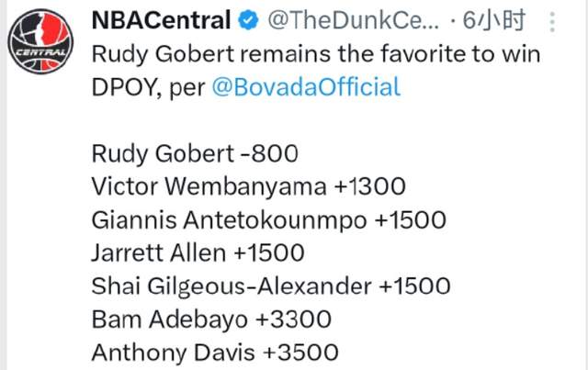Click Victor Wembanyama's name
This screenshot has height=370, width=588.
pos(209,187)
